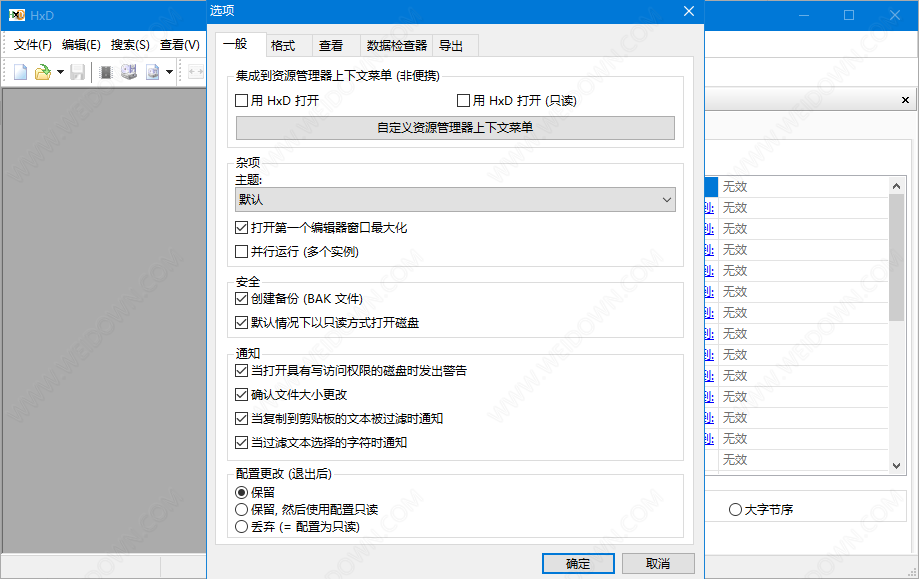Click the Open file folder icon
The width and height of the screenshot is (919, 579).
pos(43,72)
